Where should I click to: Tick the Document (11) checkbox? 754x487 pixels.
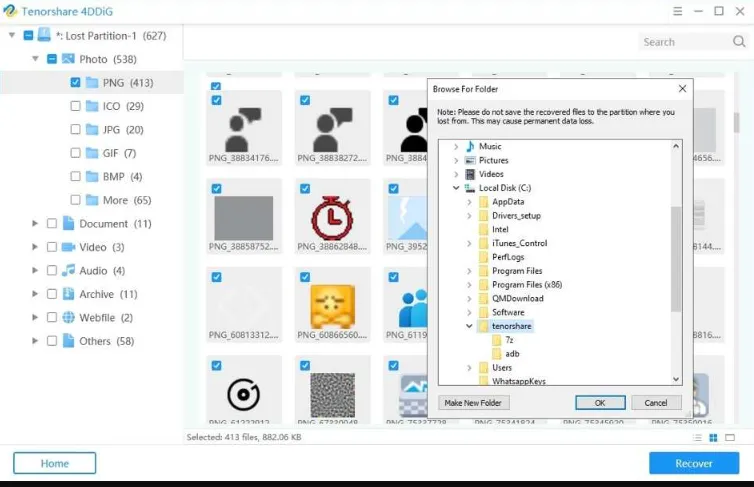[x=52, y=224]
